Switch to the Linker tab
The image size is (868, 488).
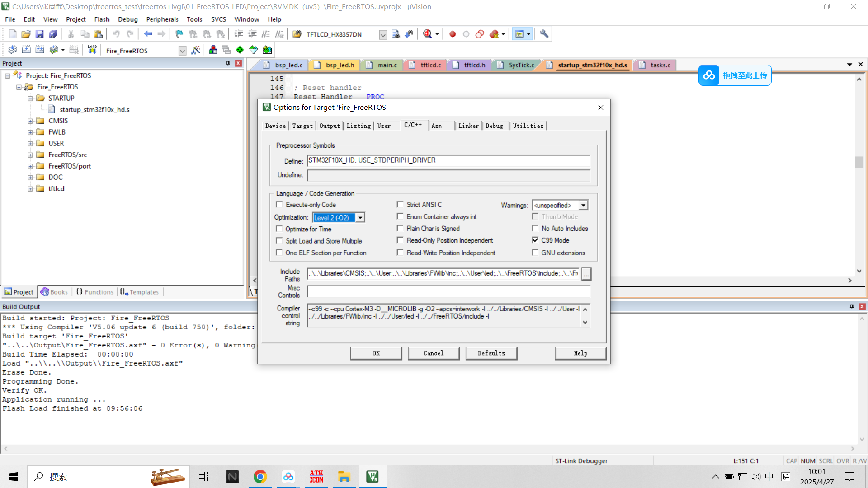tap(468, 126)
